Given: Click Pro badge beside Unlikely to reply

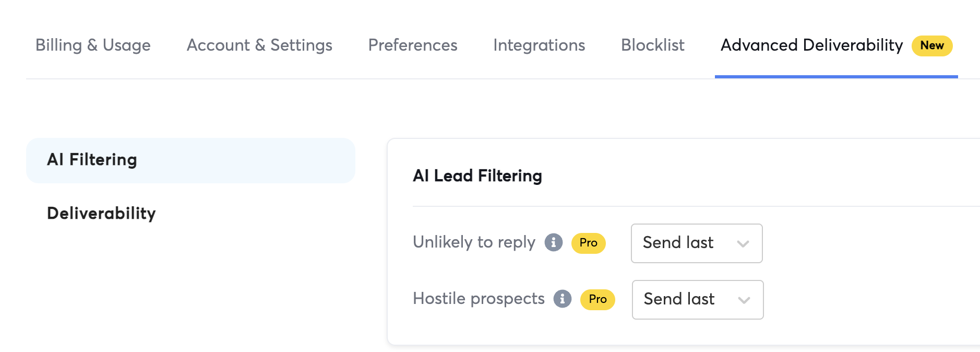Looking at the screenshot, I should [588, 243].
